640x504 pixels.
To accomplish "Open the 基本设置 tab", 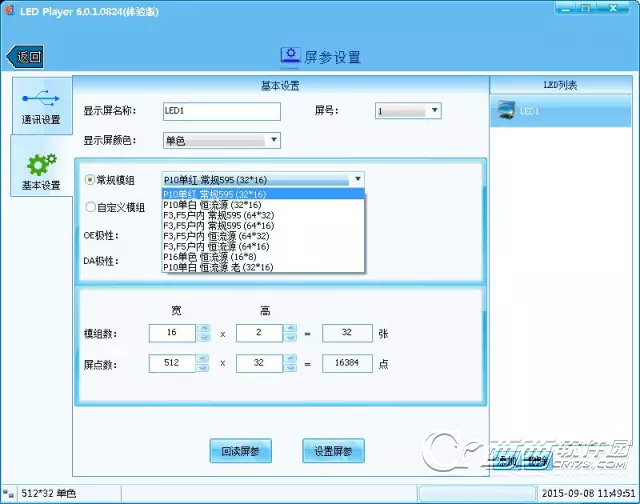I will click(42, 167).
